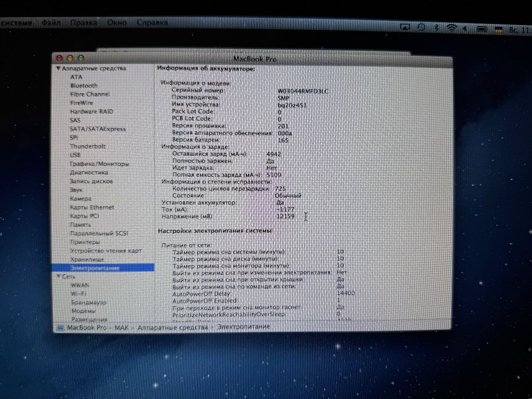Click the full charge capacity value 5109
Screen dimensions: 532x399
(x=274, y=175)
